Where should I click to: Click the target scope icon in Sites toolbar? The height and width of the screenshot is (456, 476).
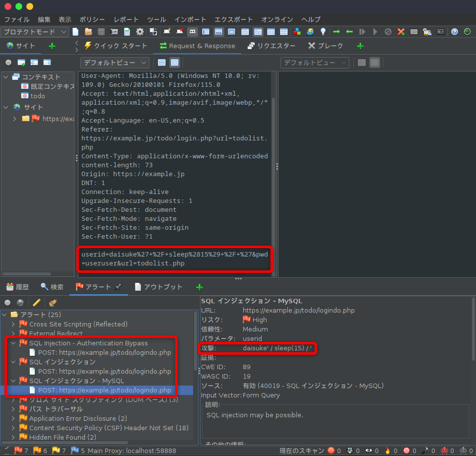pos(8,63)
